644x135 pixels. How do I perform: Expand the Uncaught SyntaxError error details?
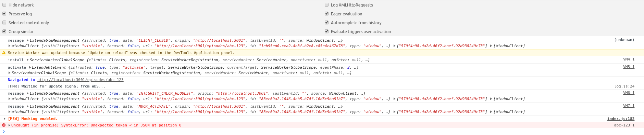10,125
